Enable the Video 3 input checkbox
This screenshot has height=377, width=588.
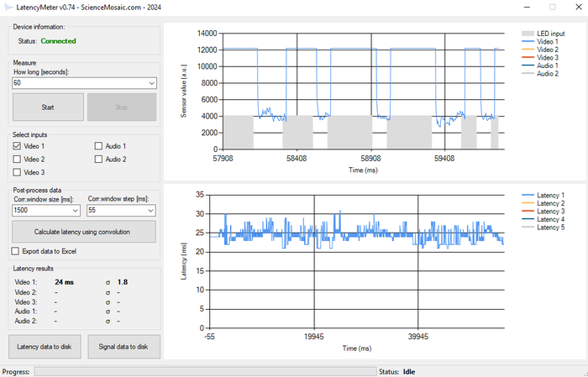point(17,172)
